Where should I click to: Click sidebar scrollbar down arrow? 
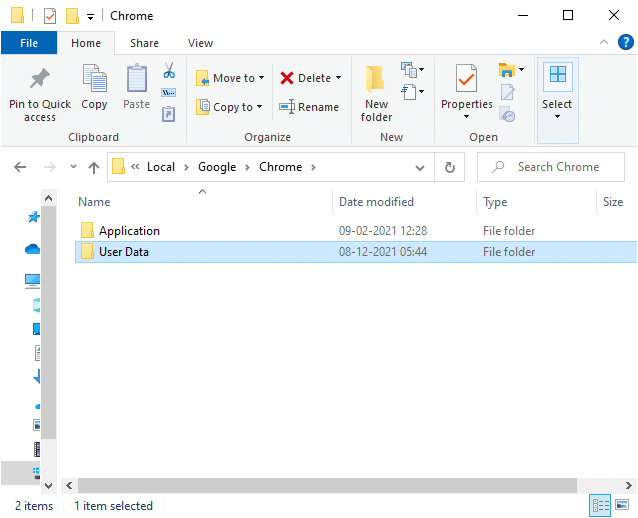[48, 485]
